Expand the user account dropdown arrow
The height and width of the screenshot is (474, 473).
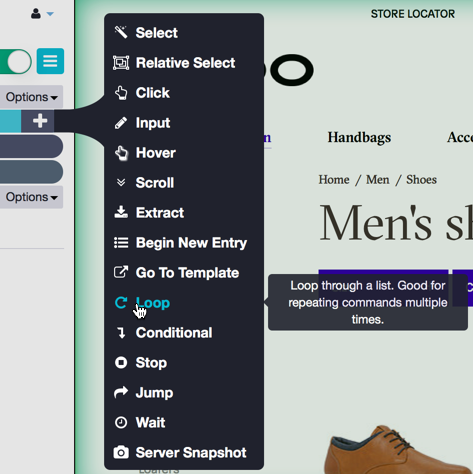[x=50, y=14]
